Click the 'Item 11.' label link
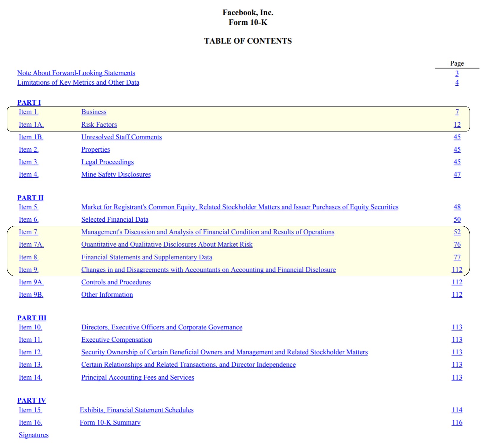 coord(30,340)
